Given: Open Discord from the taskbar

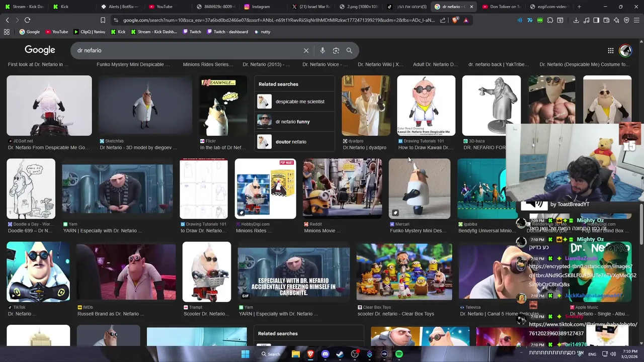Looking at the screenshot, I should [x=325, y=354].
